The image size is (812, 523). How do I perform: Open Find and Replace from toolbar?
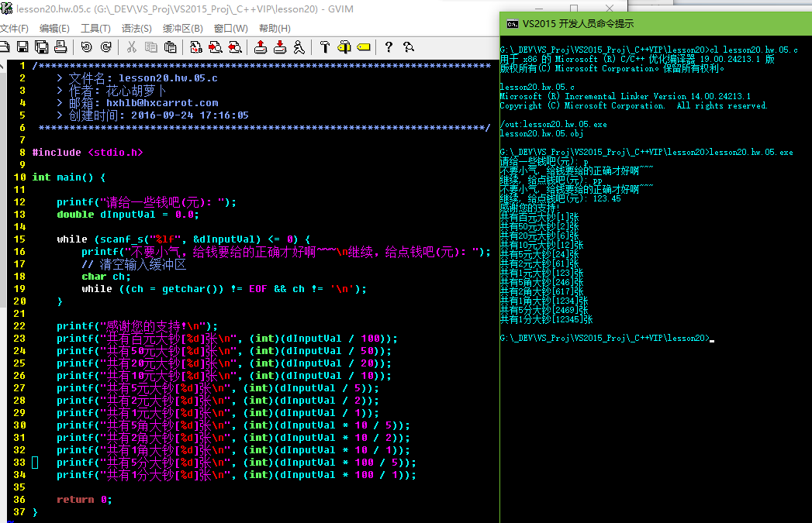tap(195, 47)
